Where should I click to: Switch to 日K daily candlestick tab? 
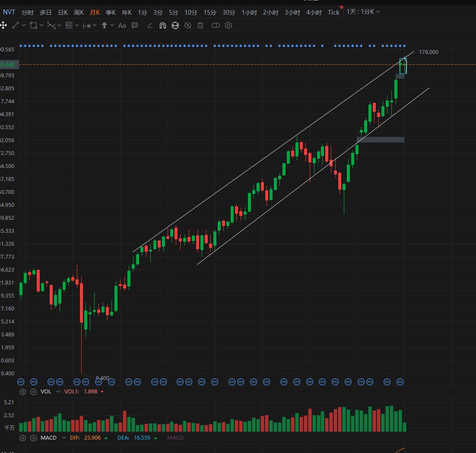63,13
